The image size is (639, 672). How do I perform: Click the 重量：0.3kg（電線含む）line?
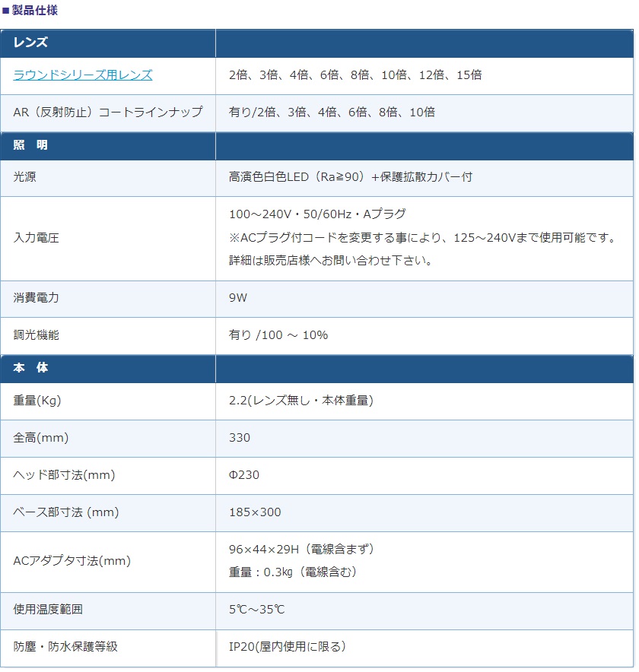coord(294,572)
